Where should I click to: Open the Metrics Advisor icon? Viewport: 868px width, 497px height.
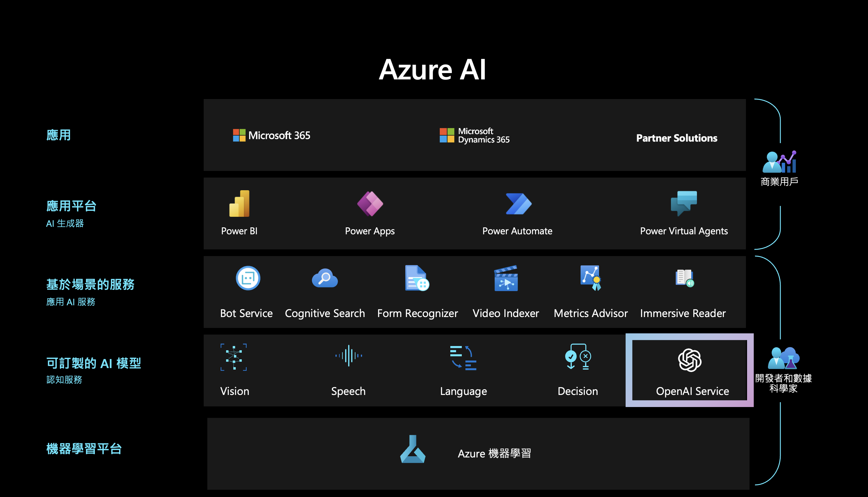click(x=590, y=278)
